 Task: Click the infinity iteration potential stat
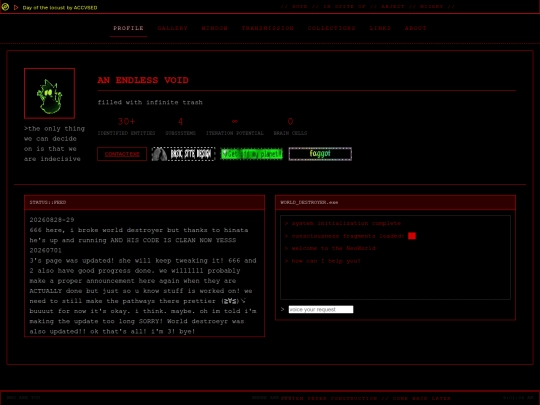[x=235, y=126]
